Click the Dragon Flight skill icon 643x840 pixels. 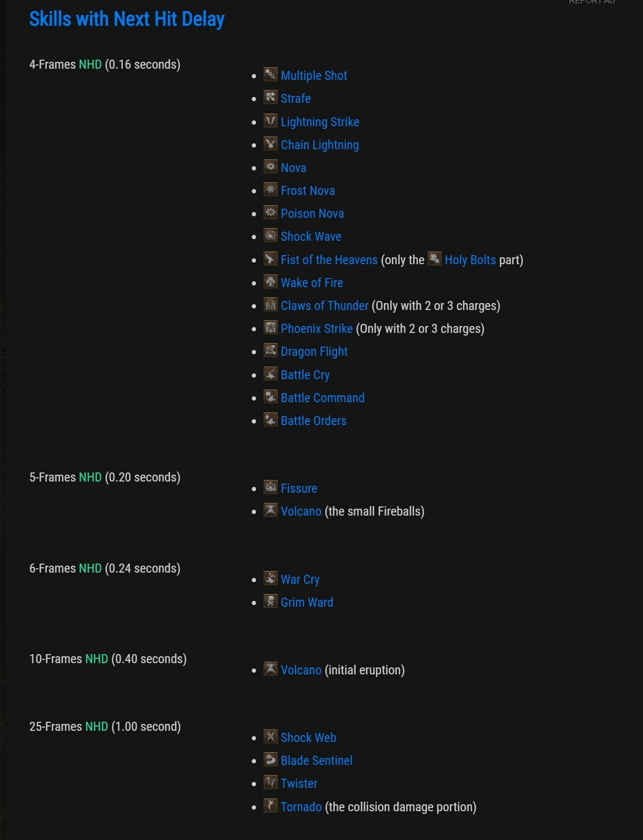(270, 350)
